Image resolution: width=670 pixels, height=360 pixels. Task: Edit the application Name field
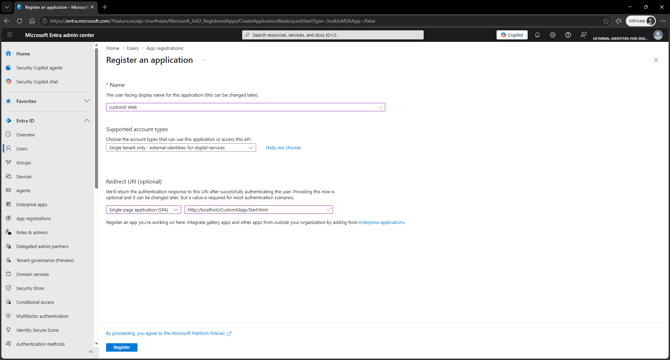pyautogui.click(x=246, y=107)
